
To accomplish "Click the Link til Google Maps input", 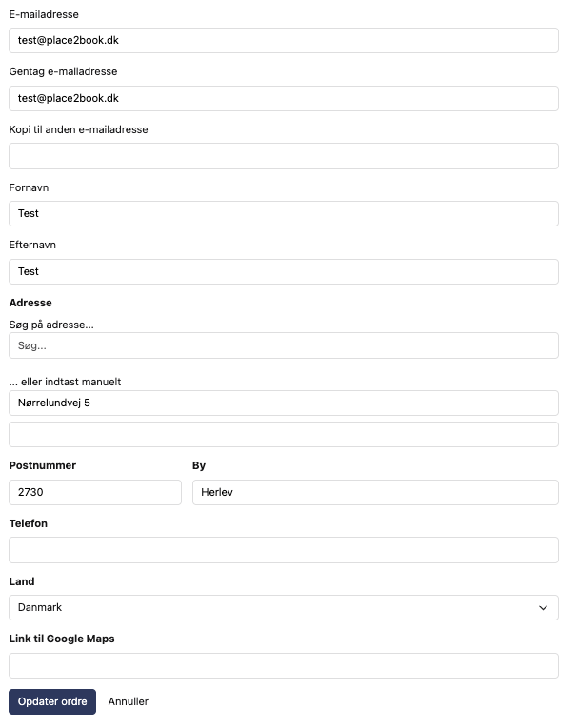I will point(283,665).
